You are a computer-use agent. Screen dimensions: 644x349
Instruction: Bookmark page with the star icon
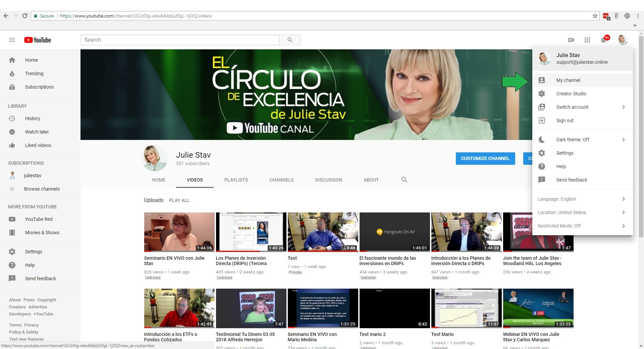click(595, 16)
